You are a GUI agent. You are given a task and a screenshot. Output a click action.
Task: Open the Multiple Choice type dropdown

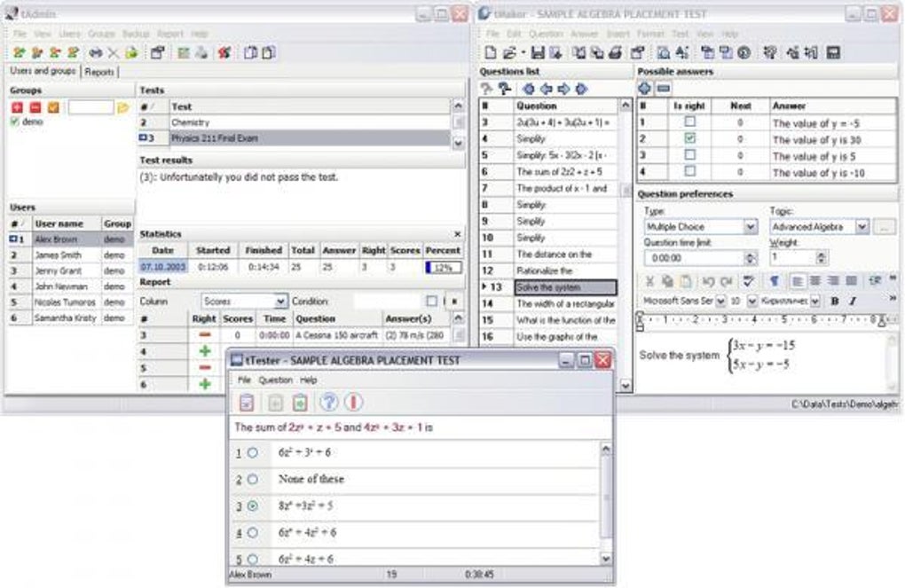click(751, 227)
